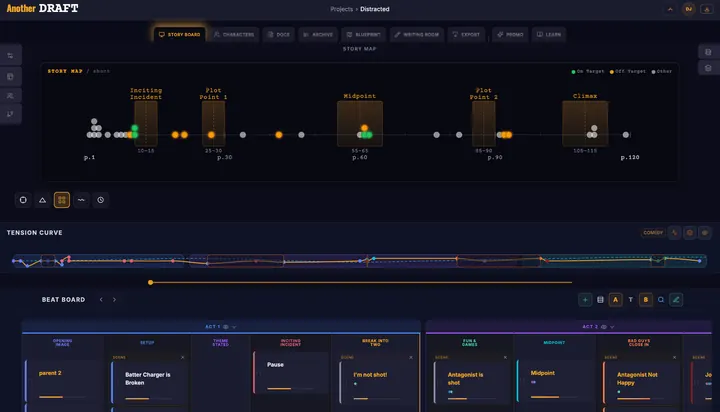720x412 pixels.
Task: Select the circle view icon under story map
Action: pos(23,200)
